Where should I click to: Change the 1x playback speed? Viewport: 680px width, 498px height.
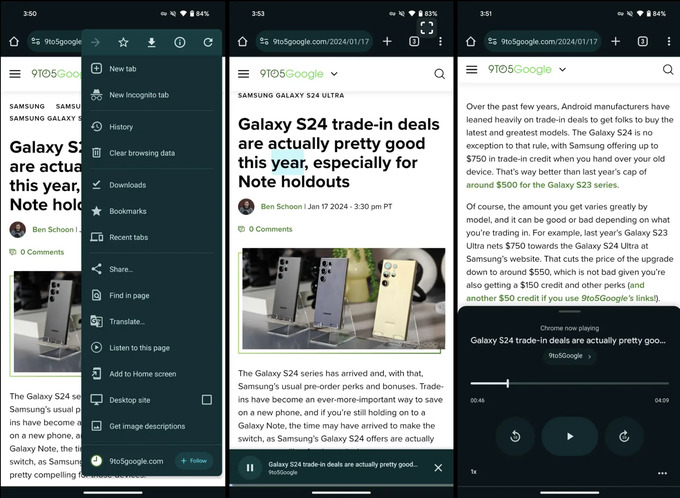pyautogui.click(x=474, y=472)
